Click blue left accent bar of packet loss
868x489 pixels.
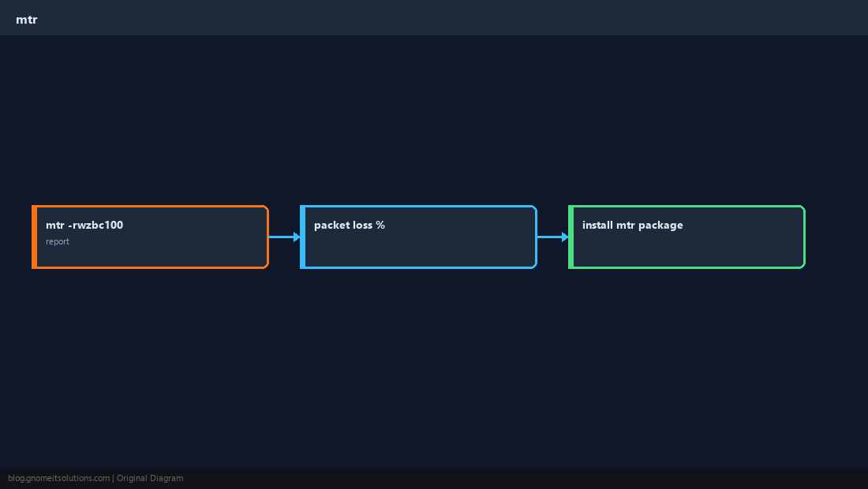tap(303, 237)
